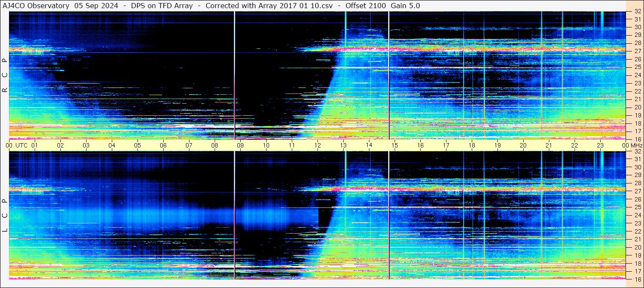
Task: Select the 01 hour time marker
Action: pos(35,145)
